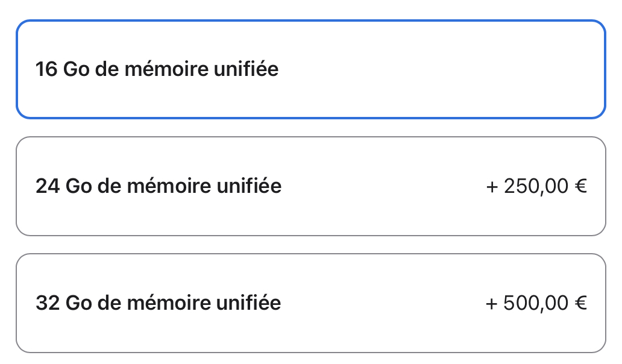Click the highlighted 16 Go memory card
The image size is (622, 364).
pyautogui.click(x=310, y=69)
